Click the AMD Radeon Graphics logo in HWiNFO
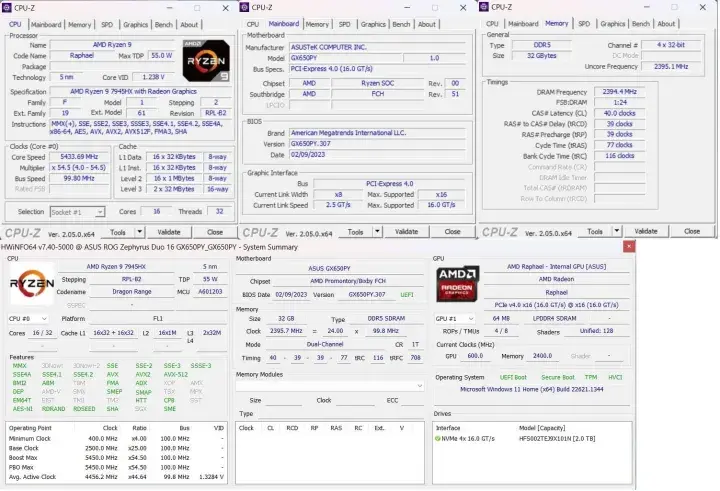 (x=457, y=283)
